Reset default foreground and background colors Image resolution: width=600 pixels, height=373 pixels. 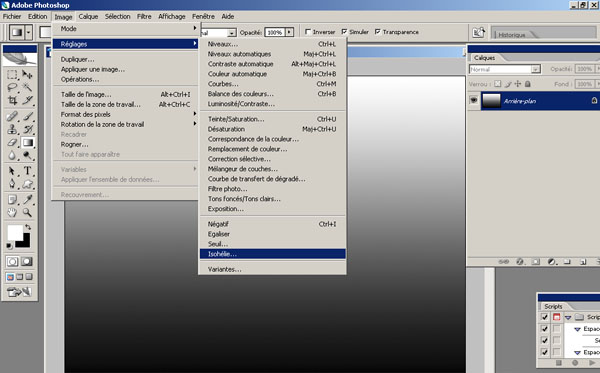[x=9, y=246]
